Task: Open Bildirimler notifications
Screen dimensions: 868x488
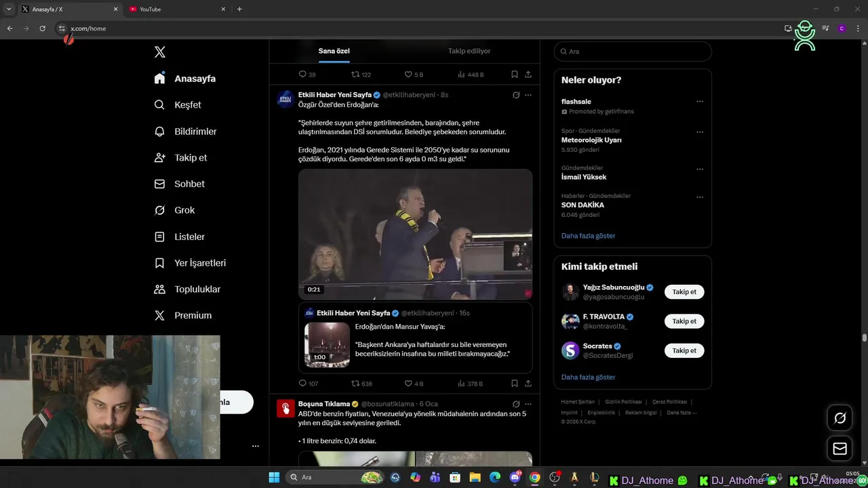Action: click(x=185, y=131)
